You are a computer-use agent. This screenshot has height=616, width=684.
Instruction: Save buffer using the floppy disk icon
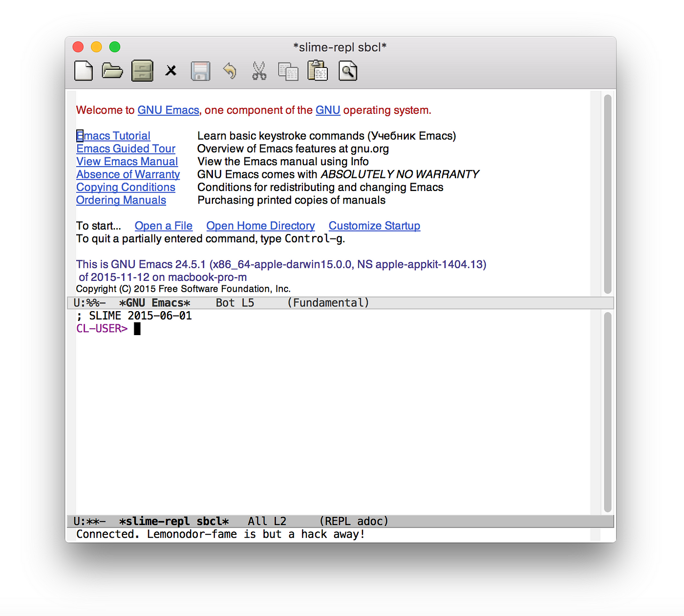(x=200, y=71)
